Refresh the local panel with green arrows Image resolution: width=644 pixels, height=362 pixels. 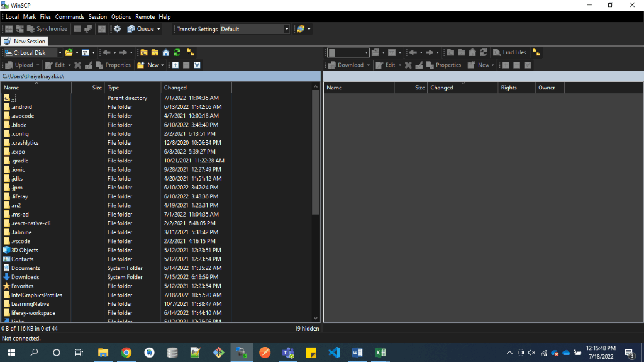tap(177, 53)
